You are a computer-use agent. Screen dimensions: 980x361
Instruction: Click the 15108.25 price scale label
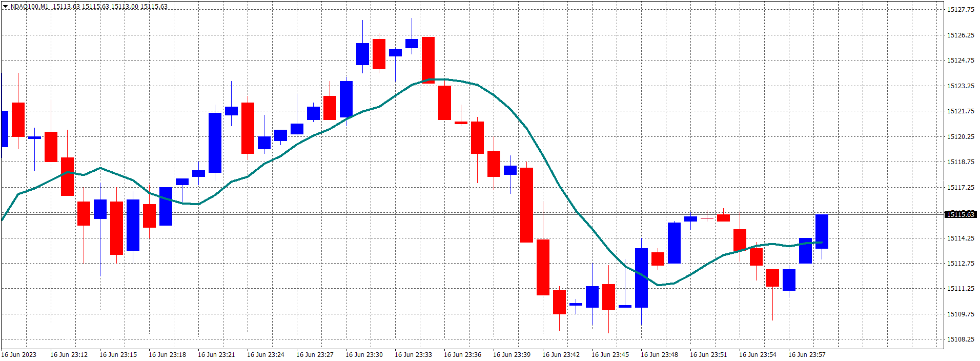[x=961, y=339]
